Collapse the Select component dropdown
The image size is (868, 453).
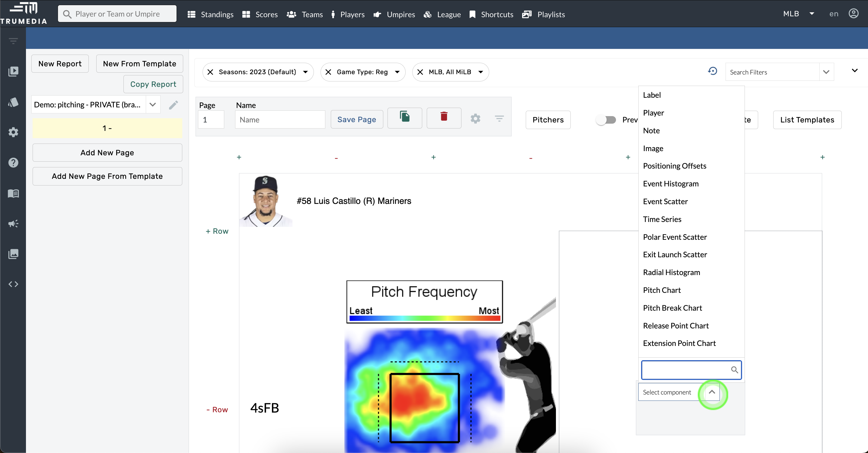click(x=712, y=392)
